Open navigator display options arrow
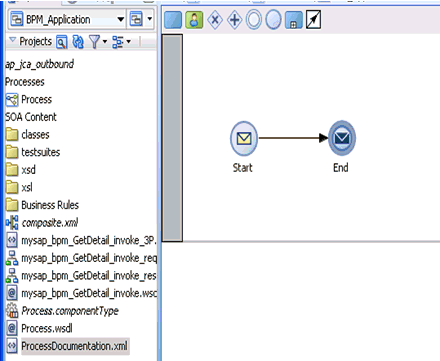This screenshot has width=440, height=361. [128, 42]
